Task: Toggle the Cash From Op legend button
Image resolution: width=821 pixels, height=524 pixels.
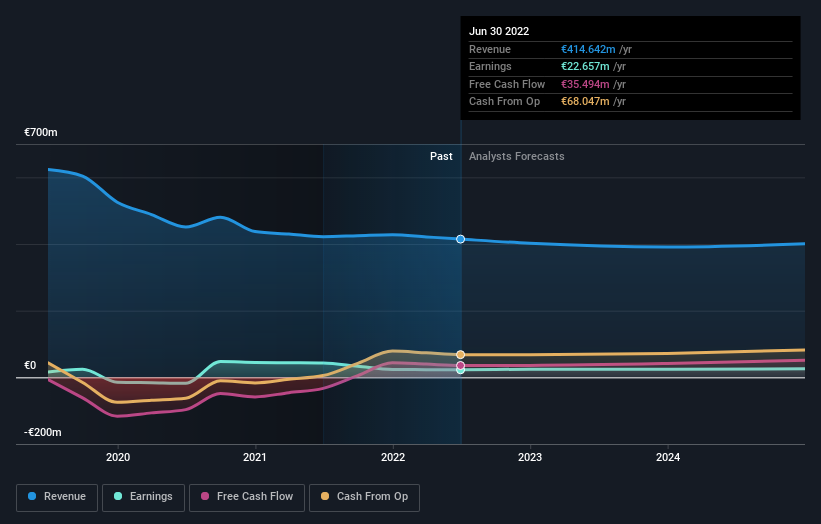Action: [x=364, y=497]
